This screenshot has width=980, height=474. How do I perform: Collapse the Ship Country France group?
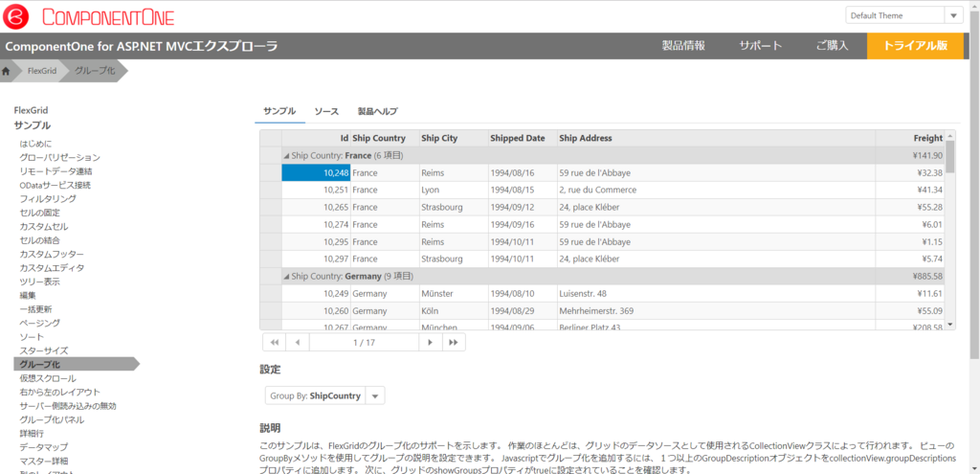coord(286,155)
